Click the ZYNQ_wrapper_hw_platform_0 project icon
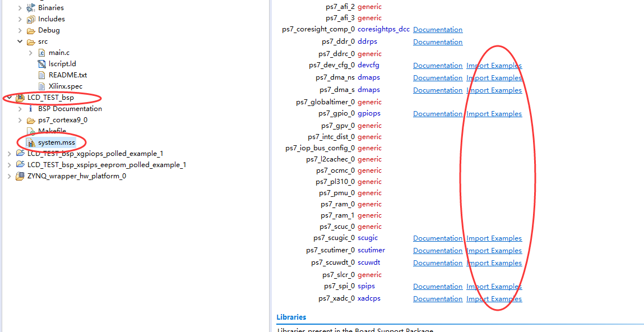Screen dimensions: 644x332 (20, 176)
